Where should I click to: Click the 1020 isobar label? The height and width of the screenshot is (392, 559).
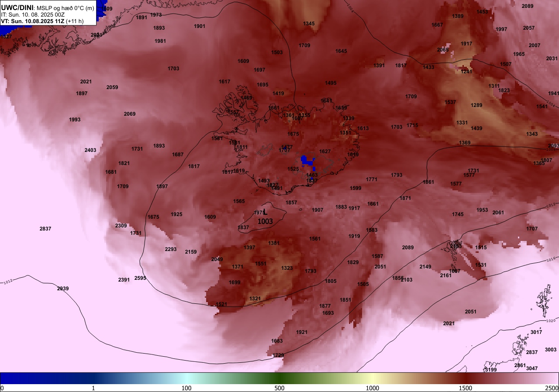click(x=551, y=321)
